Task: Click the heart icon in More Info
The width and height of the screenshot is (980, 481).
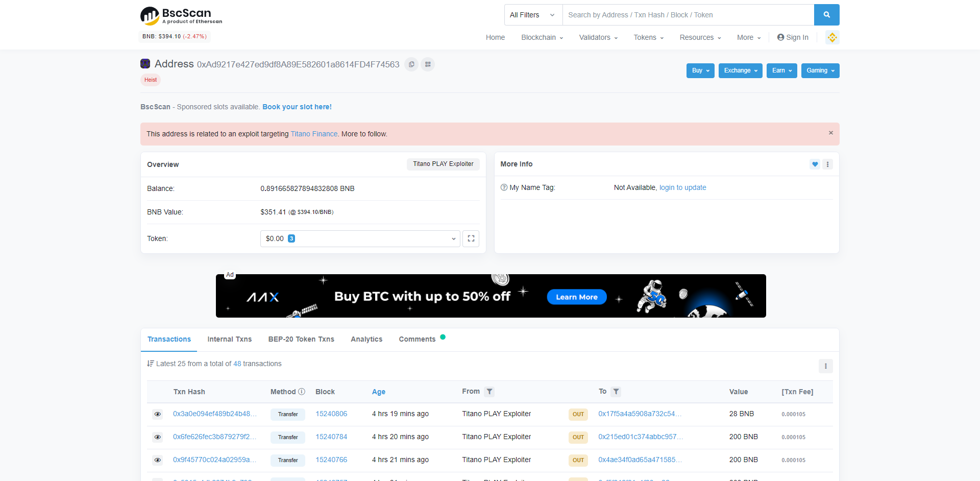Action: (x=815, y=164)
